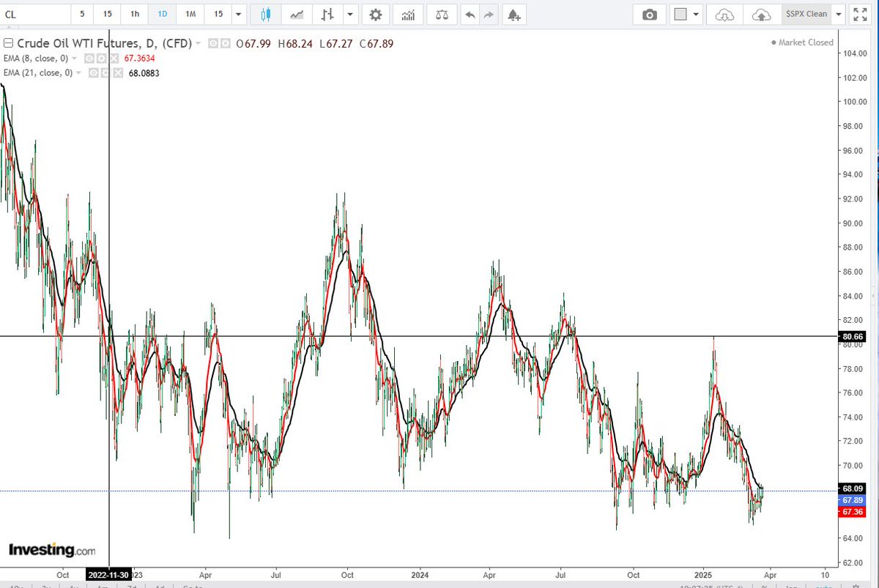Click the Market Closed status

point(802,42)
